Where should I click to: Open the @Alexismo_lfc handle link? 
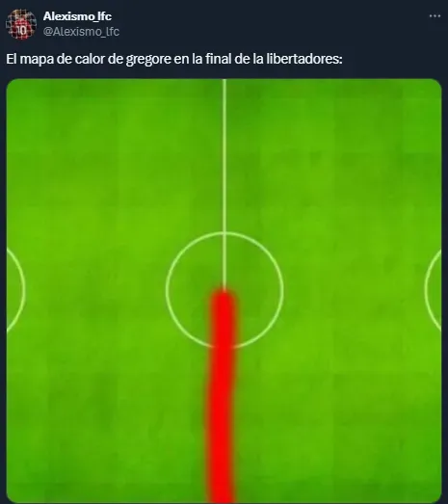[81, 32]
